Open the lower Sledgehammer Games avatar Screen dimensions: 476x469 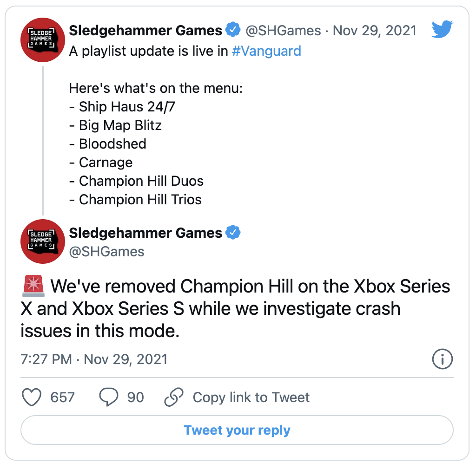click(42, 241)
